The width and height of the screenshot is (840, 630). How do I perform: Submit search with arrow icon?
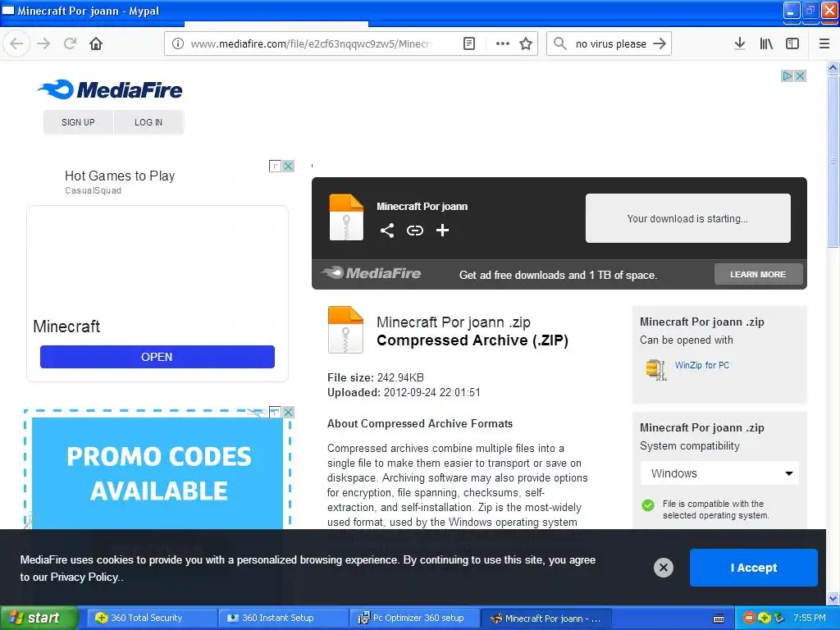[x=660, y=43]
